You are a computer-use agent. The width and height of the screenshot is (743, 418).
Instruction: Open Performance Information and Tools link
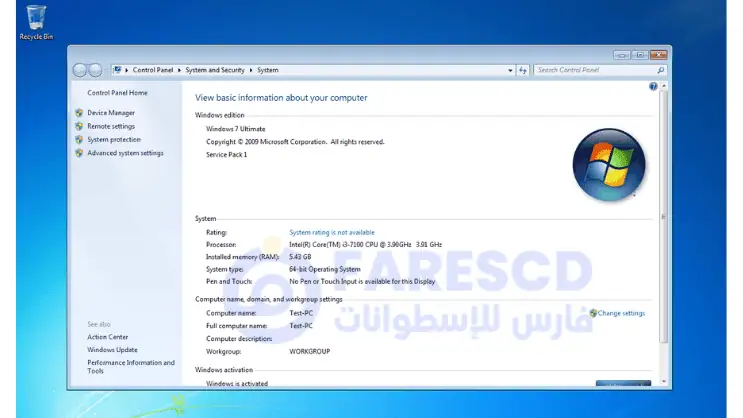[131, 366]
